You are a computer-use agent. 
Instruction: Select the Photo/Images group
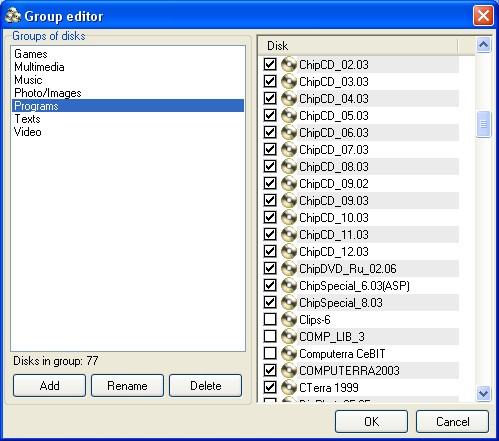(x=48, y=93)
